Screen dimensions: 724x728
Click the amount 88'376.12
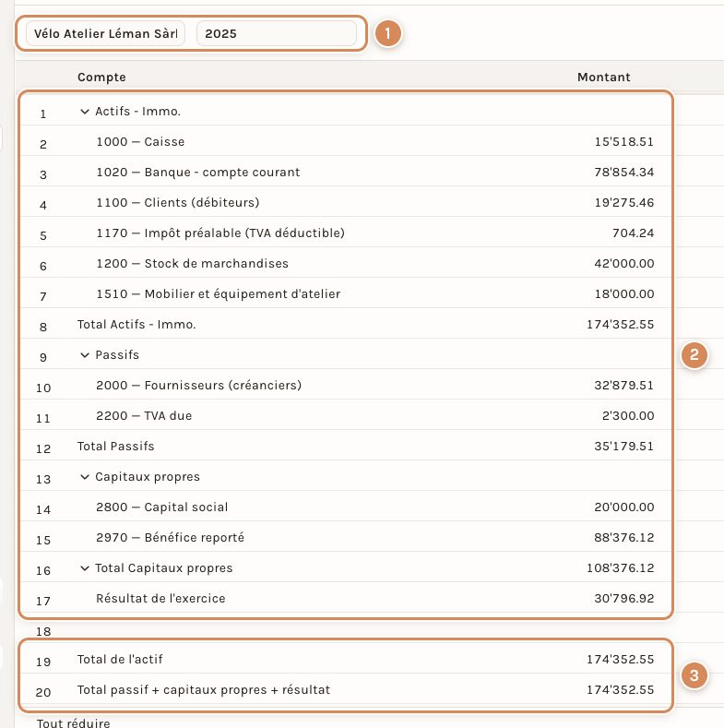click(624, 538)
